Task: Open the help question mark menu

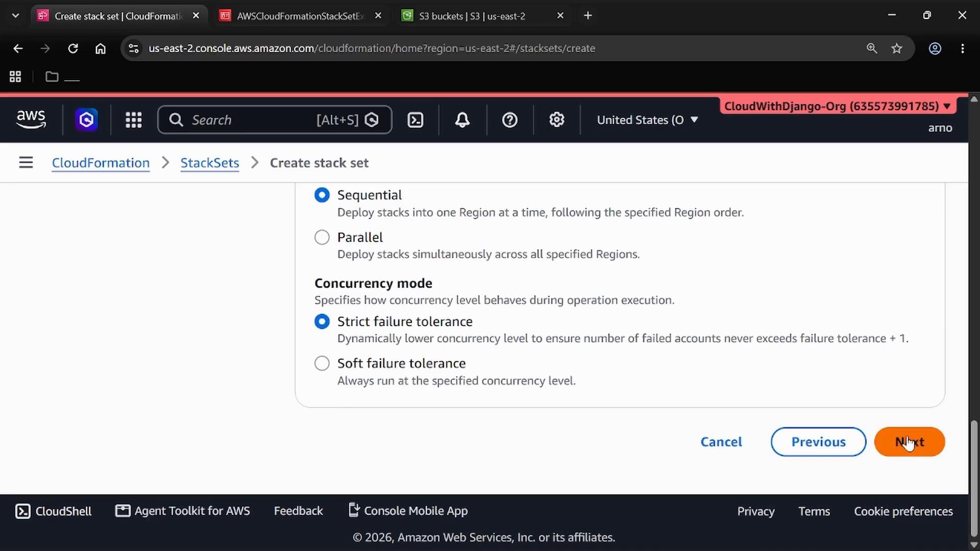Action: click(x=510, y=120)
